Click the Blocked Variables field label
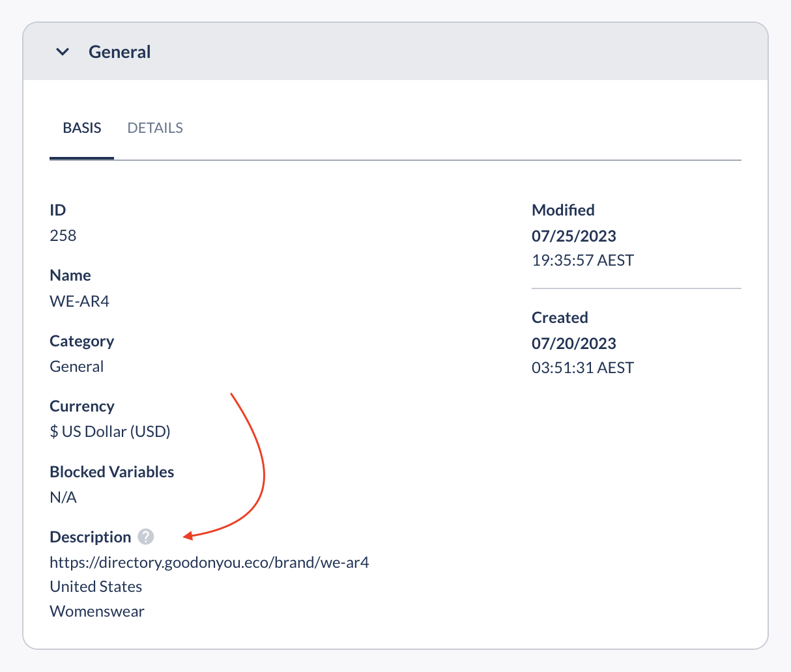This screenshot has height=672, width=791. (x=112, y=472)
